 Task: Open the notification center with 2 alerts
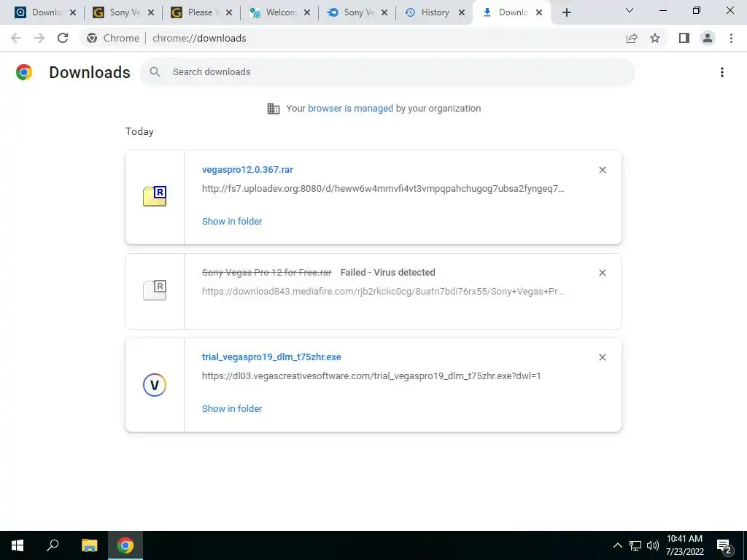click(724, 546)
